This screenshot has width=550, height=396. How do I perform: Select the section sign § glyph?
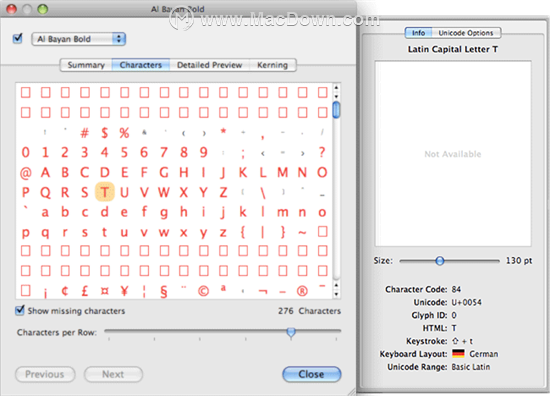[164, 291]
